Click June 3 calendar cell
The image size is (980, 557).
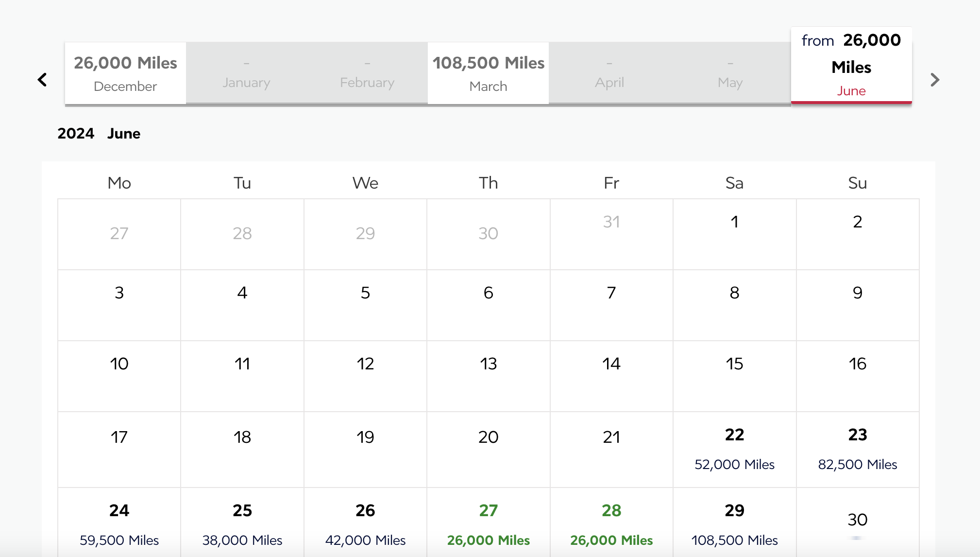coord(119,305)
